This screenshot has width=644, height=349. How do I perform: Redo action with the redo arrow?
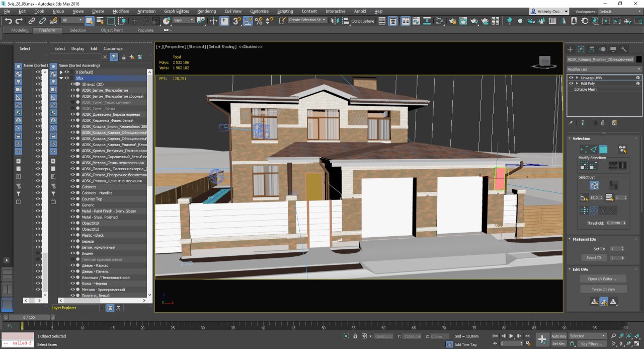click(x=19, y=21)
